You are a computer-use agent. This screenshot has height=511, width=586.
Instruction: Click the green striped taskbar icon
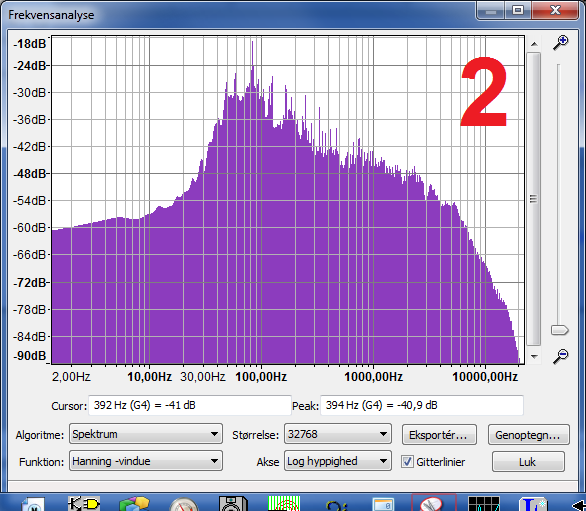pyautogui.click(x=284, y=504)
